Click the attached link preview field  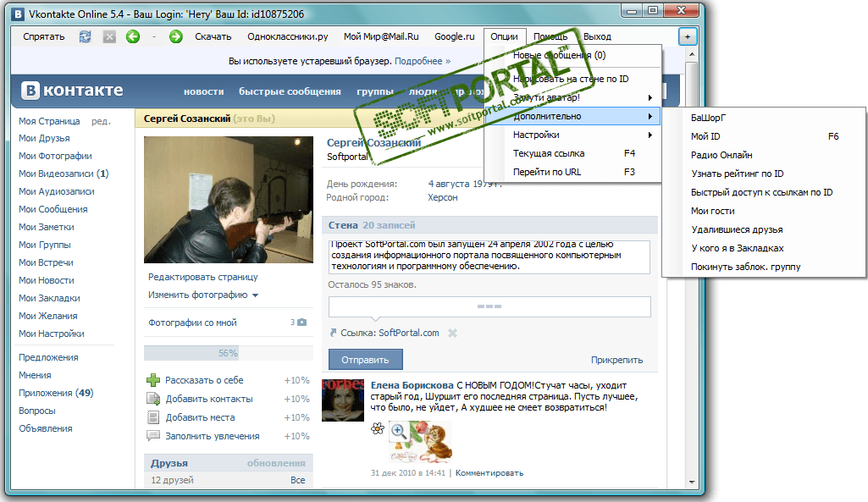click(489, 306)
